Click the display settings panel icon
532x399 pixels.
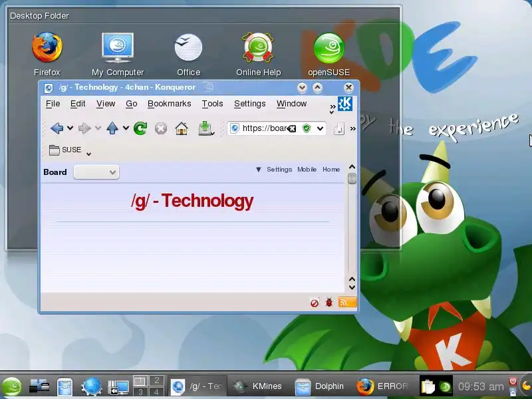coord(118,388)
